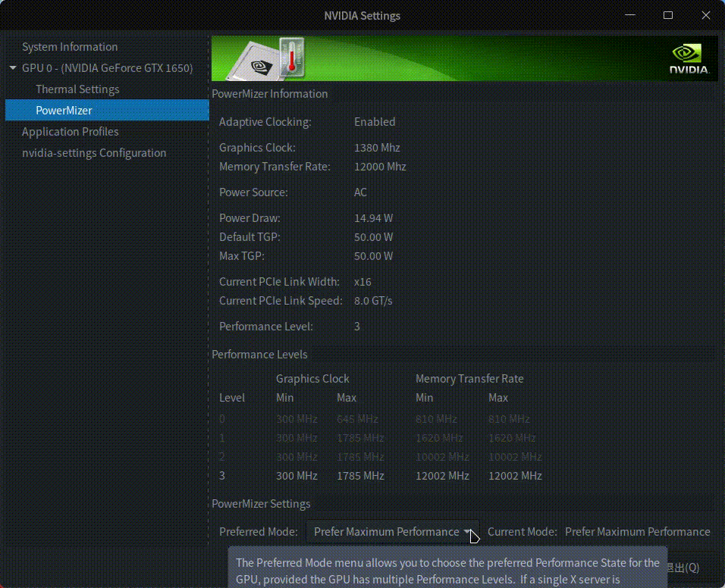725x588 pixels.
Task: Click the Power Draw value 14.94 W
Action: [373, 218]
